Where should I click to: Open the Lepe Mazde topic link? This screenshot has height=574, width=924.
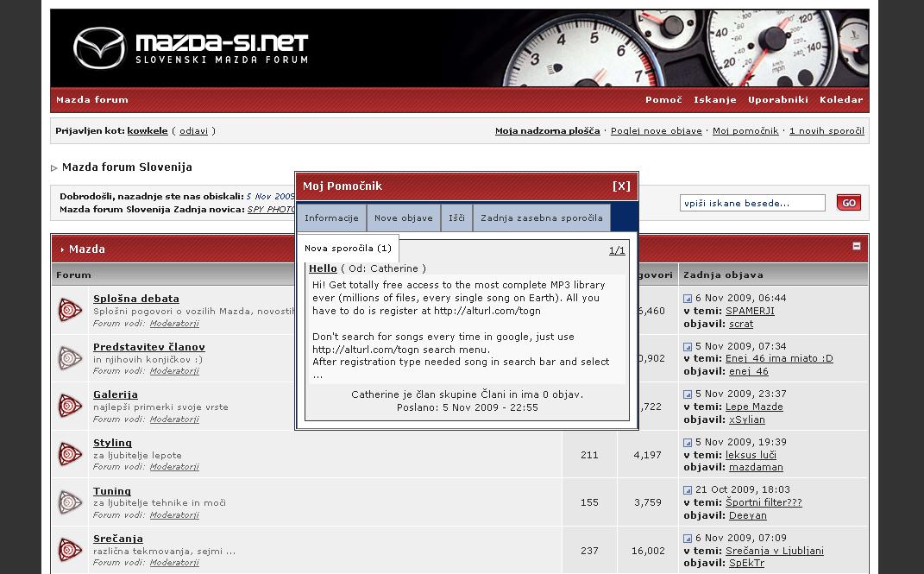pos(754,407)
